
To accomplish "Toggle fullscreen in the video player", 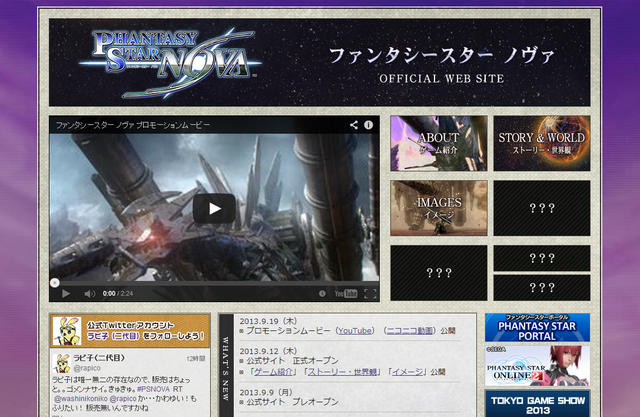I will [x=370, y=293].
